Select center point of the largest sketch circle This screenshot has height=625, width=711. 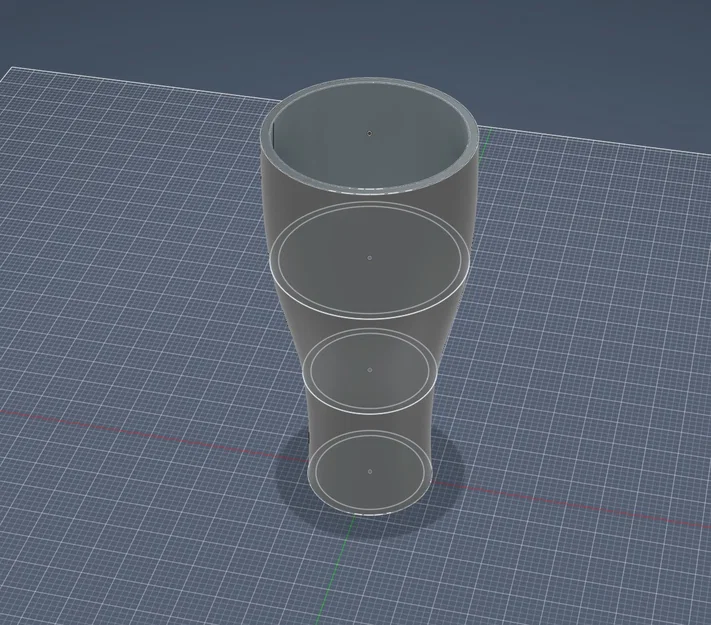(x=370, y=258)
